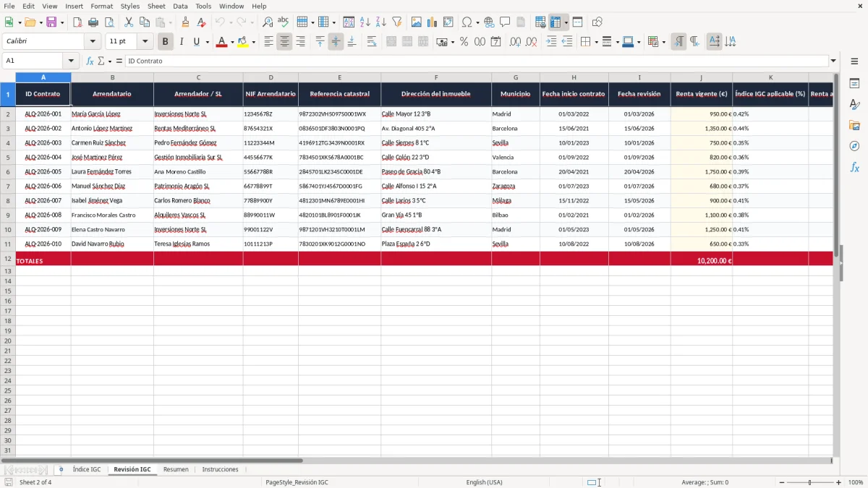868x488 pixels.
Task: Export directly as PDF
Action: (77, 22)
